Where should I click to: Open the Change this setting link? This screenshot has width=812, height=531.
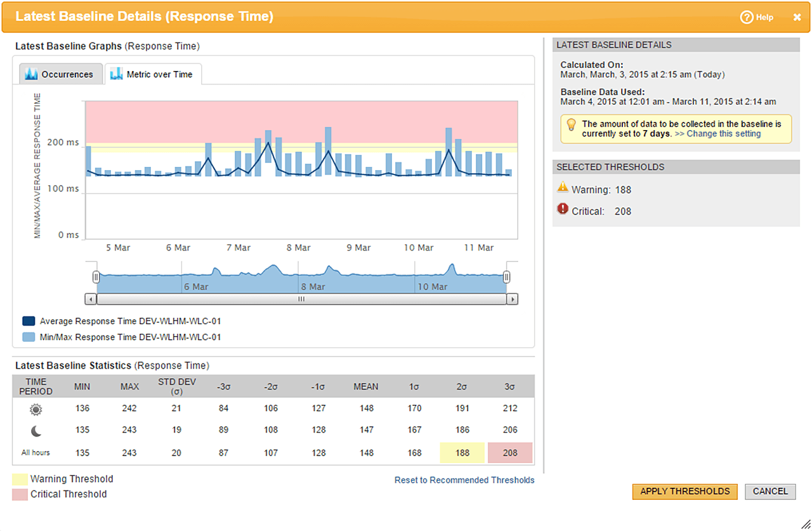[717, 134]
